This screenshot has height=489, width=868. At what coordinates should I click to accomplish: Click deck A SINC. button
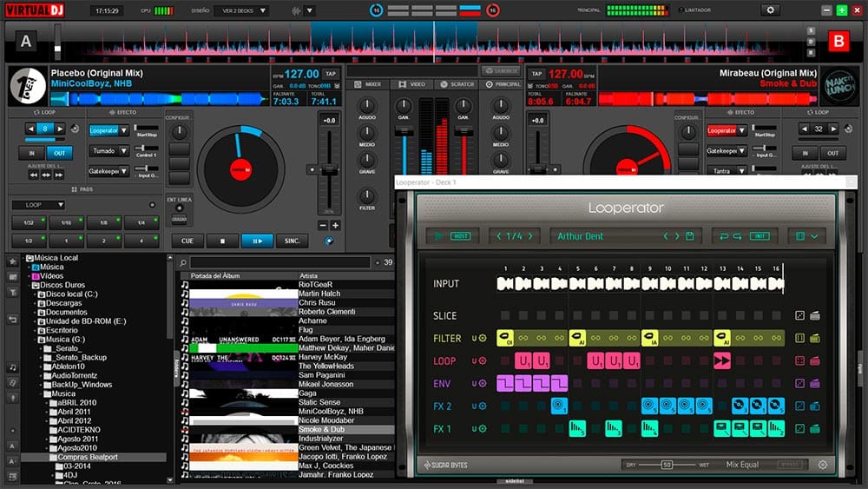coord(293,241)
